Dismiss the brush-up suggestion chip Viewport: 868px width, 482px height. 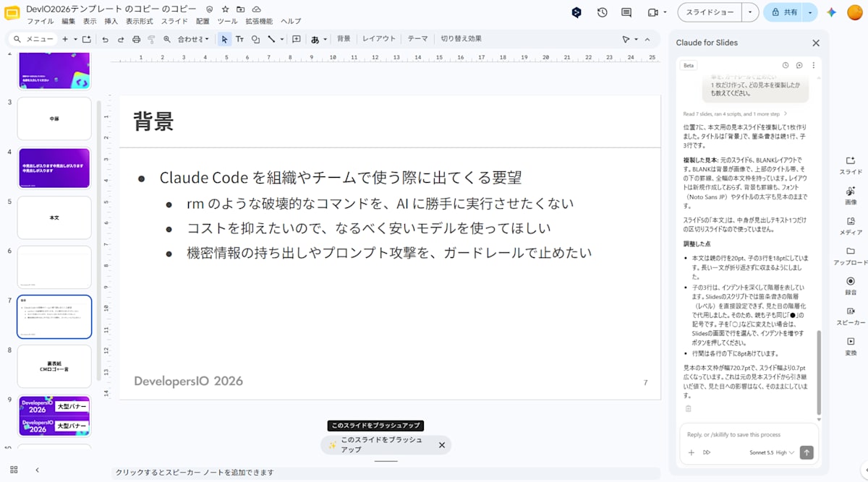(442, 445)
